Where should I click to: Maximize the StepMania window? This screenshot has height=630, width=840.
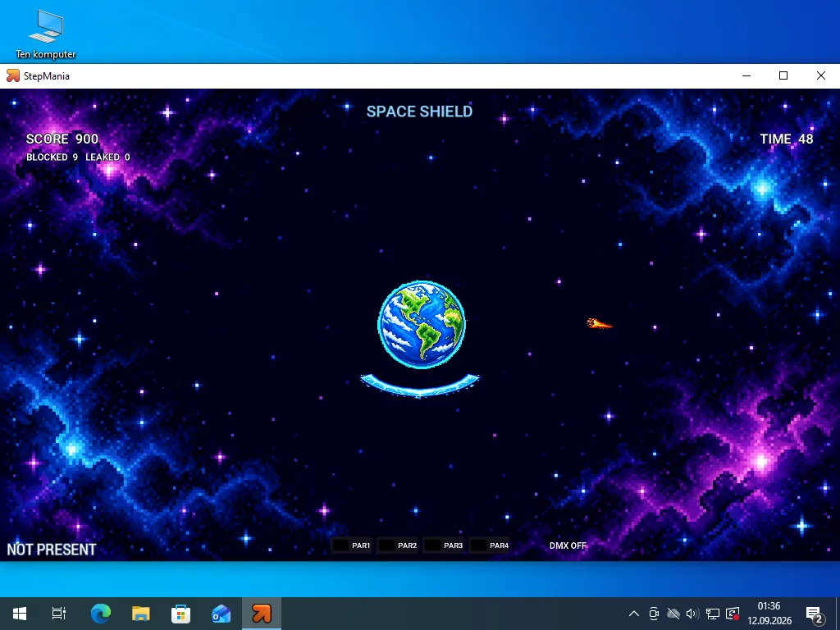tap(783, 75)
